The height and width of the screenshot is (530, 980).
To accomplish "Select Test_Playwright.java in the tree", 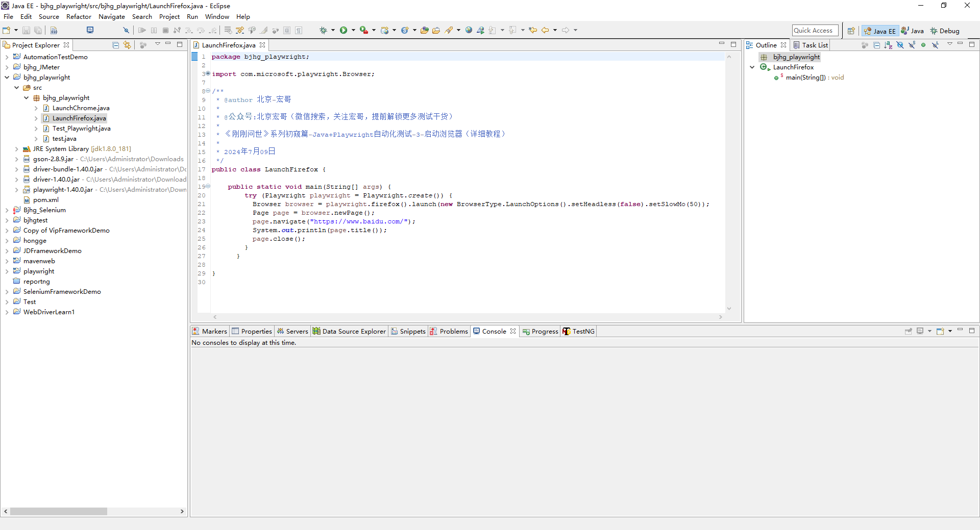I will click(81, 129).
